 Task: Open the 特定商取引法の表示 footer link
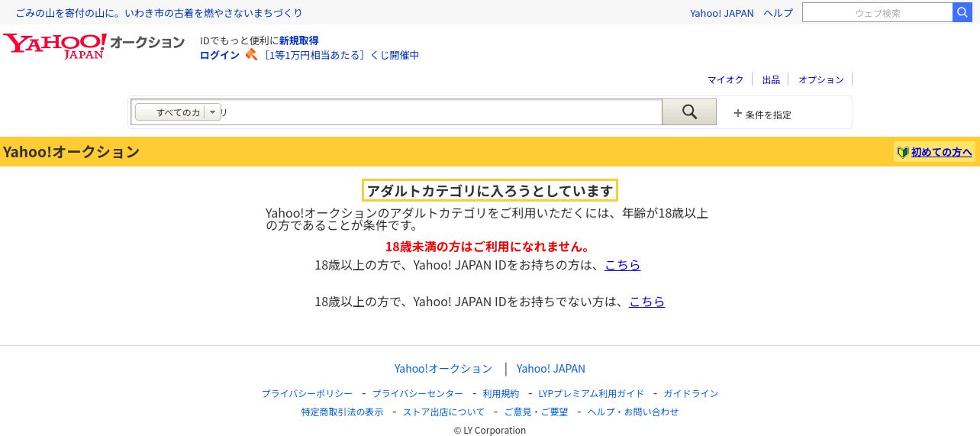pos(343,412)
